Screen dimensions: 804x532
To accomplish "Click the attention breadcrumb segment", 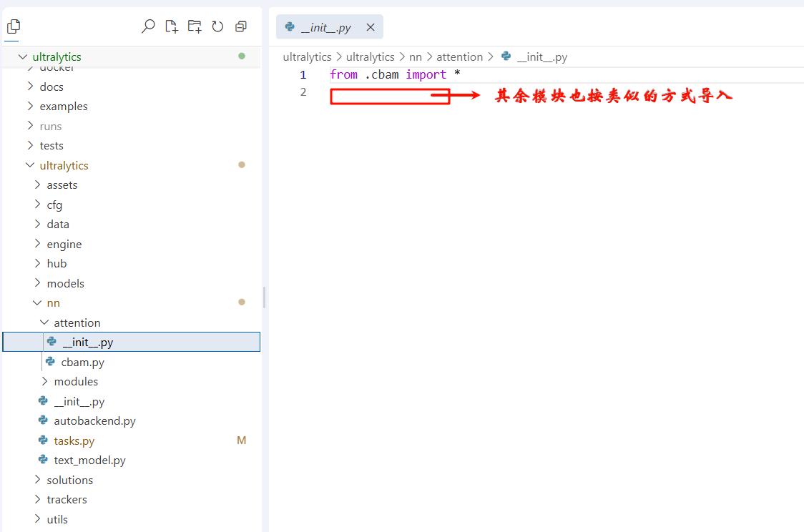I will click(459, 56).
